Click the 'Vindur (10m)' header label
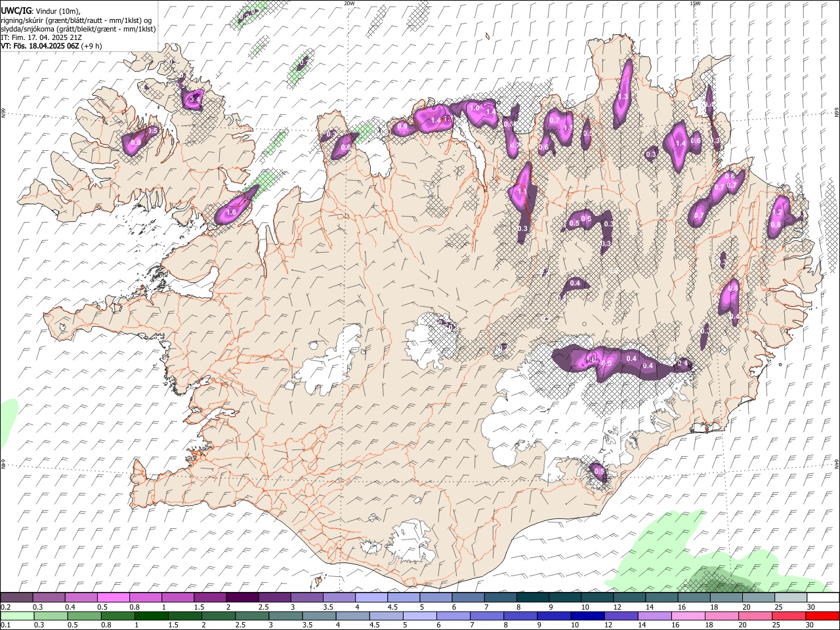The image size is (840, 630). coord(57,11)
